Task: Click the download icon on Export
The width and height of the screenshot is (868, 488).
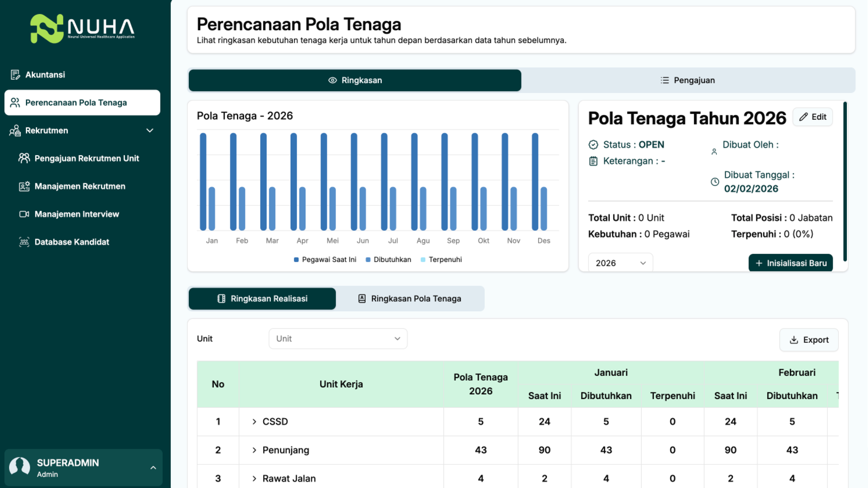Action: point(794,340)
